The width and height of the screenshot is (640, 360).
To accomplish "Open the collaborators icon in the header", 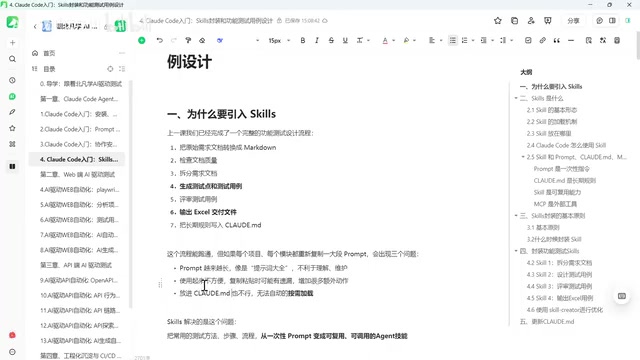I will [531, 20].
